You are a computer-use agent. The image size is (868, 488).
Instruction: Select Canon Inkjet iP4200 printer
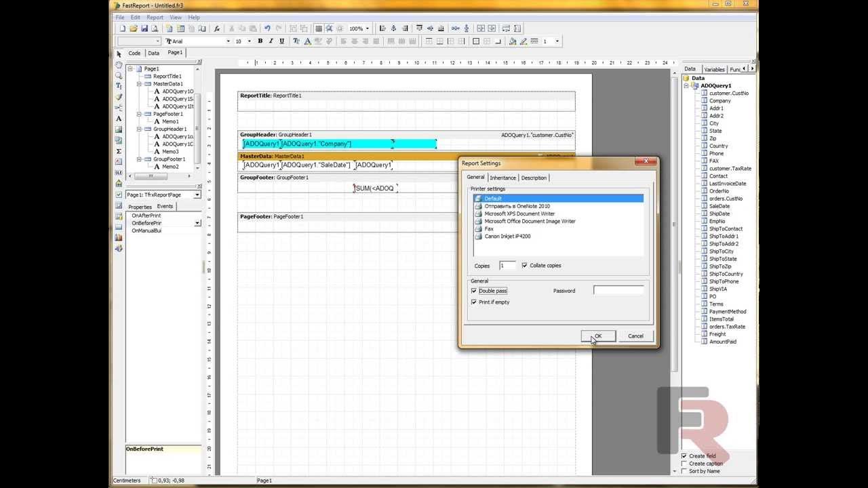507,237
